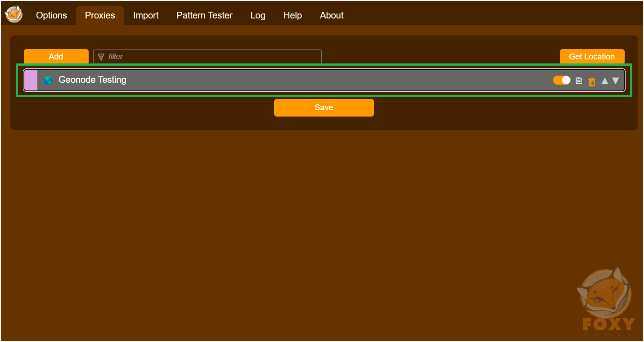The height and width of the screenshot is (342, 644).
Task: Expand the Geonode Testing proxy entry
Action: pyautogui.click(x=270, y=80)
